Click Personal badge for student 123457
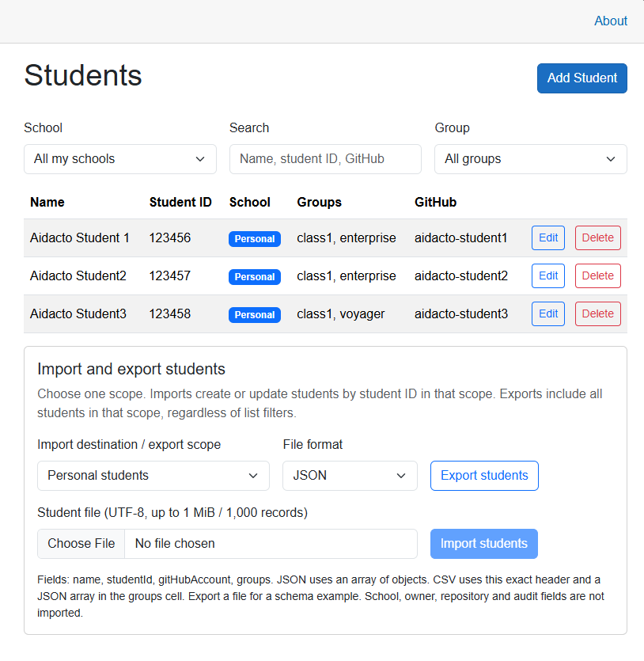The image size is (644, 661). tap(255, 276)
